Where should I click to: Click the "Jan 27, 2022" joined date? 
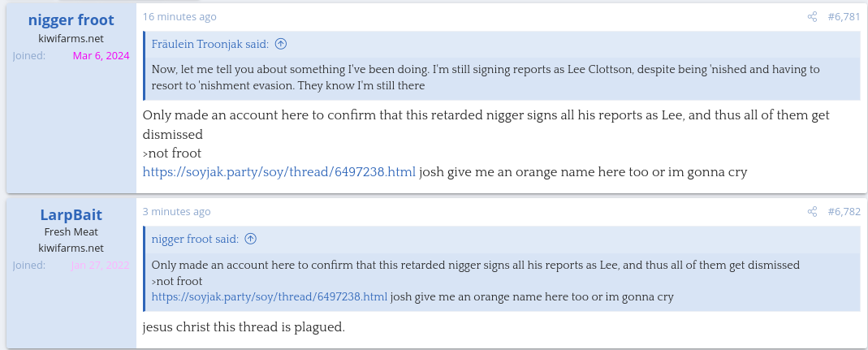tap(100, 266)
